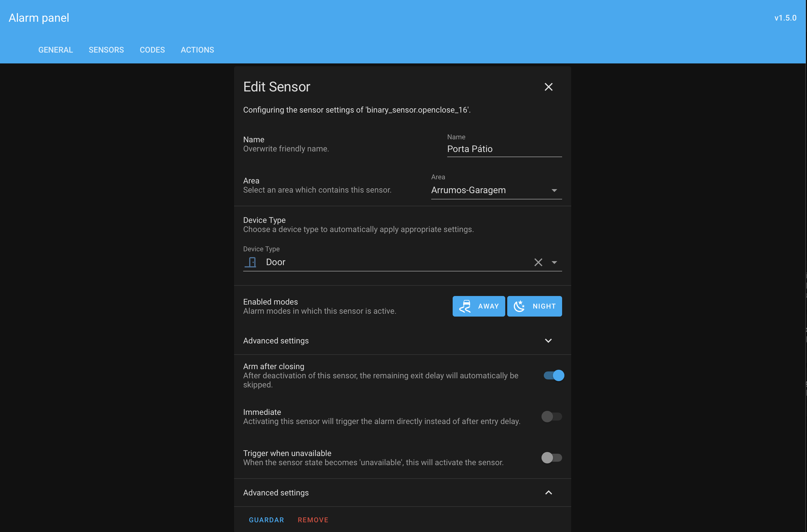Clear the Device Type selection

pyautogui.click(x=538, y=262)
